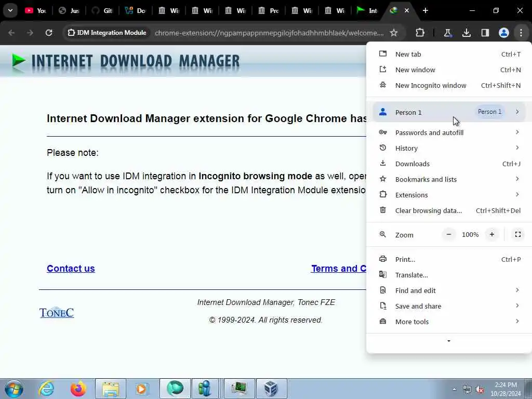532x399 pixels.
Task: Switch to the Int IDM tab
Action: click(367, 10)
